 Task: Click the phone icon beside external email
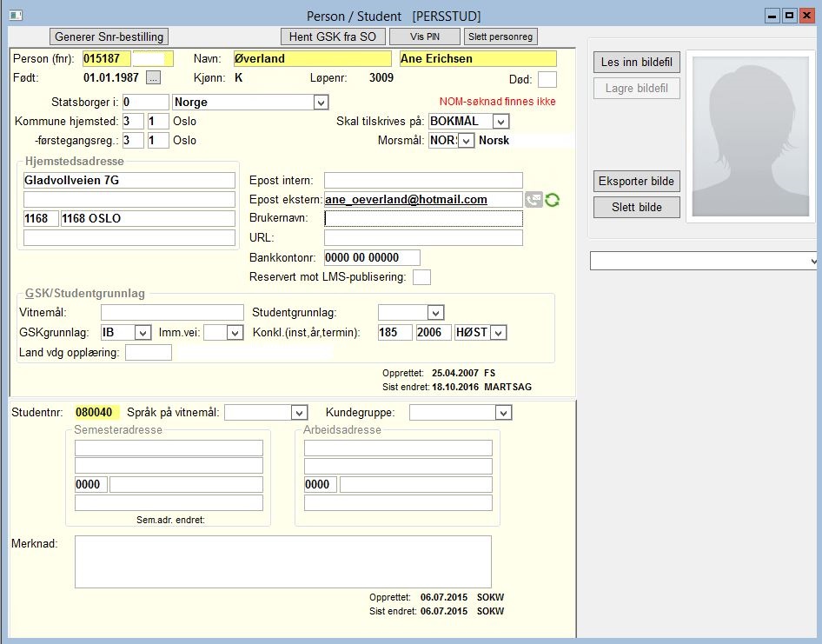[534, 200]
